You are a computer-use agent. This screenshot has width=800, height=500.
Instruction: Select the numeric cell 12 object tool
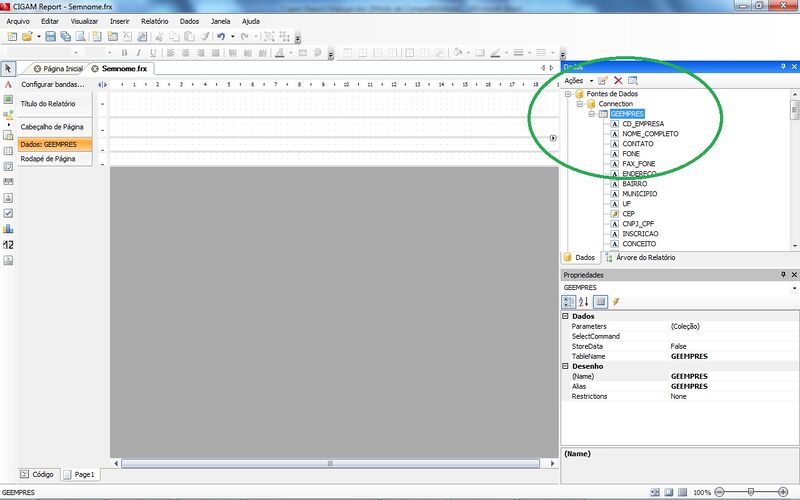[x=8, y=245]
